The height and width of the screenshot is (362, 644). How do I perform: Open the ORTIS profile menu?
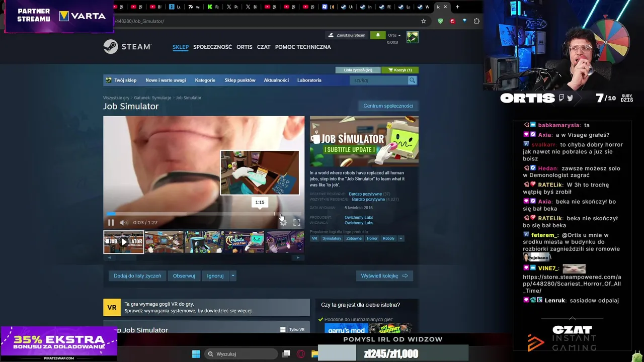244,47
